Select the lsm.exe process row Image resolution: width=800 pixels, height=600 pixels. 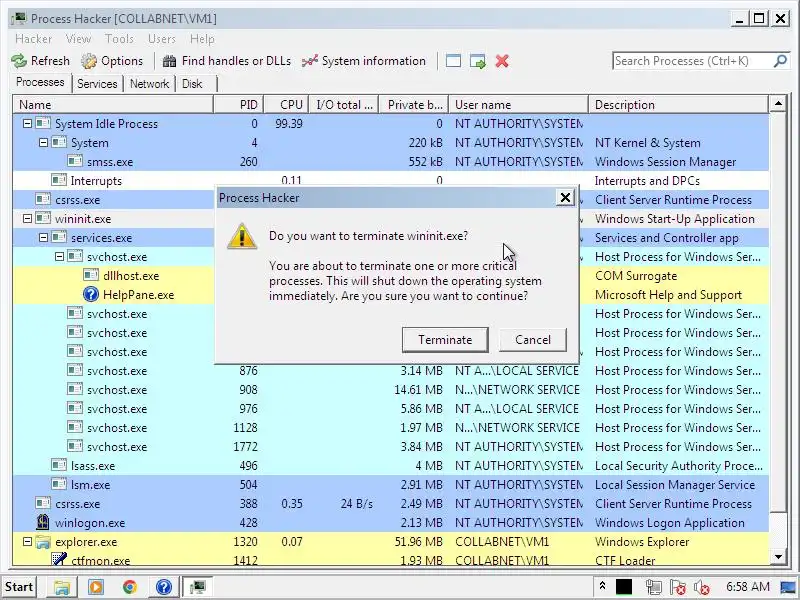point(391,484)
